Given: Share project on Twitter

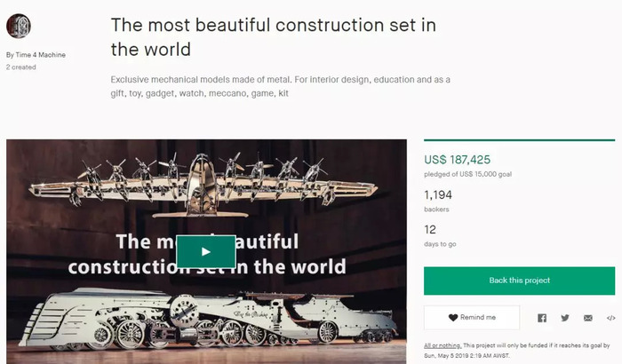Looking at the screenshot, I should [565, 318].
